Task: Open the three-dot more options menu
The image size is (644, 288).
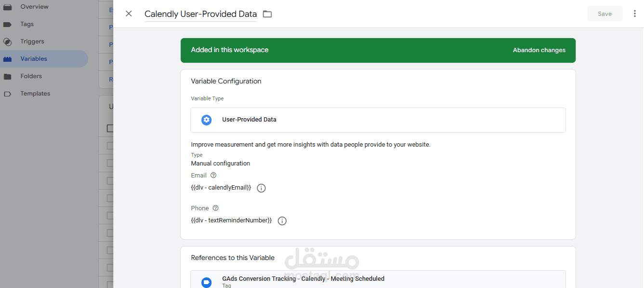Action: point(634,14)
